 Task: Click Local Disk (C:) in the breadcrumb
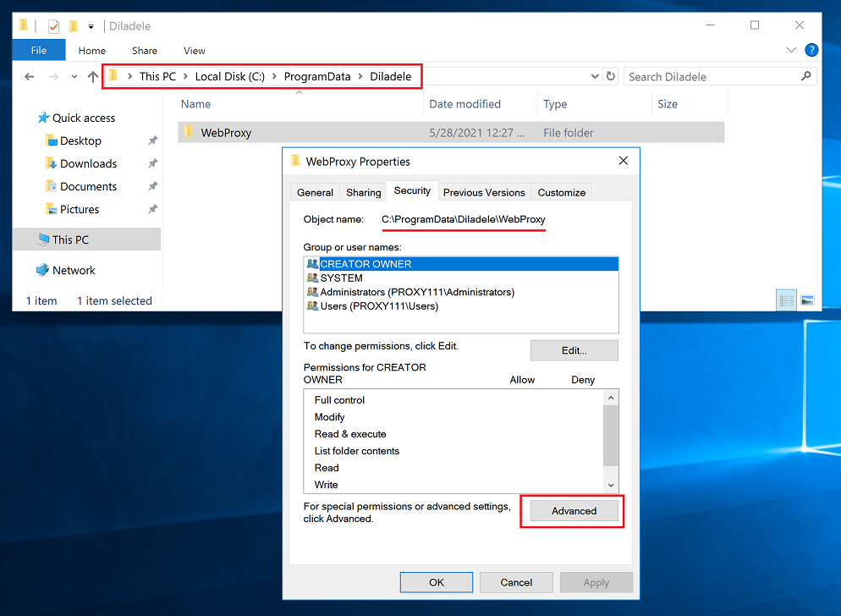pos(229,76)
